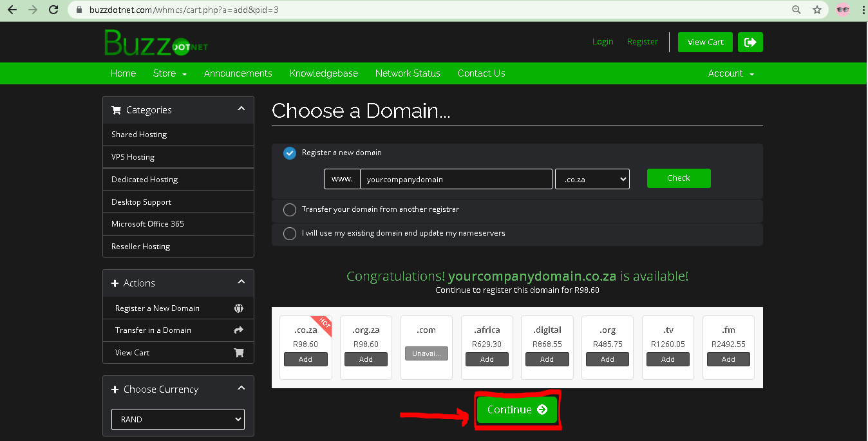Screen dimensions: 868x441
Task: Select Register a new domain radio option
Action: tap(290, 153)
